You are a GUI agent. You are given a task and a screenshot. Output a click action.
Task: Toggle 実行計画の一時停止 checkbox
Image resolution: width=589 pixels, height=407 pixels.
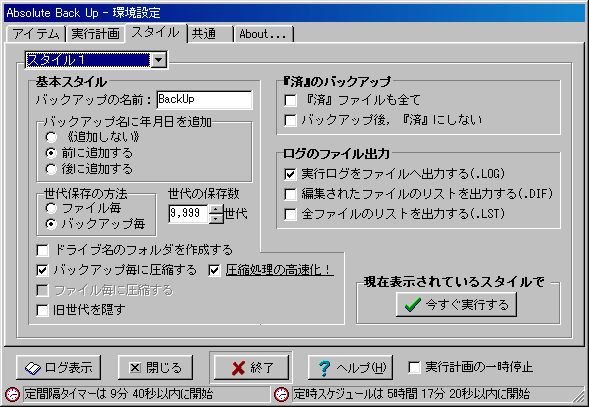[x=414, y=367]
